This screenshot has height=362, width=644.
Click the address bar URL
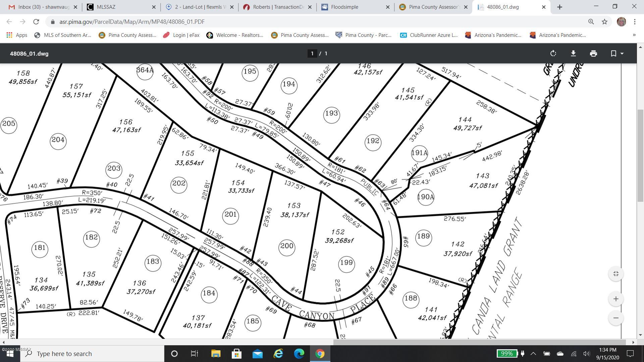(x=132, y=21)
